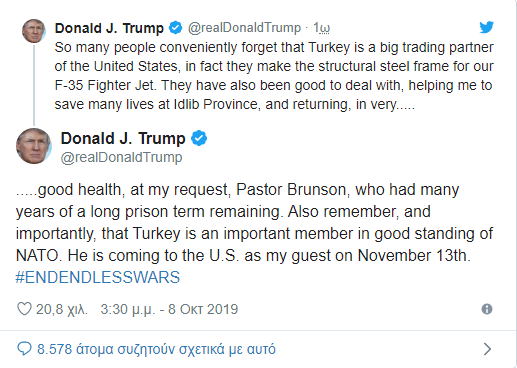Like the tweet with heart icon

point(24,309)
